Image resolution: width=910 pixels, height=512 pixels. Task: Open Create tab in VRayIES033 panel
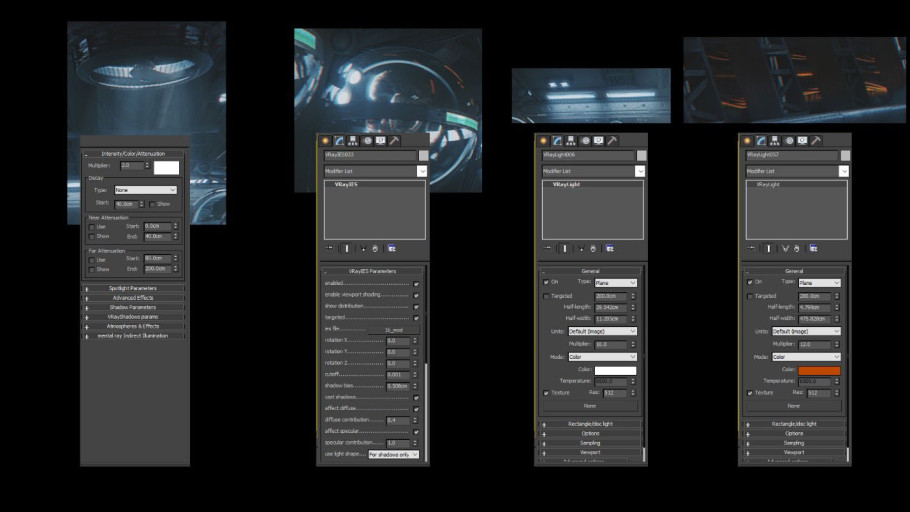(326, 140)
